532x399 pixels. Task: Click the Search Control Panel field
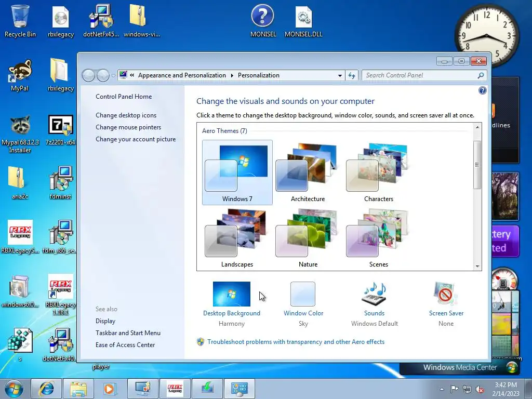click(x=424, y=75)
